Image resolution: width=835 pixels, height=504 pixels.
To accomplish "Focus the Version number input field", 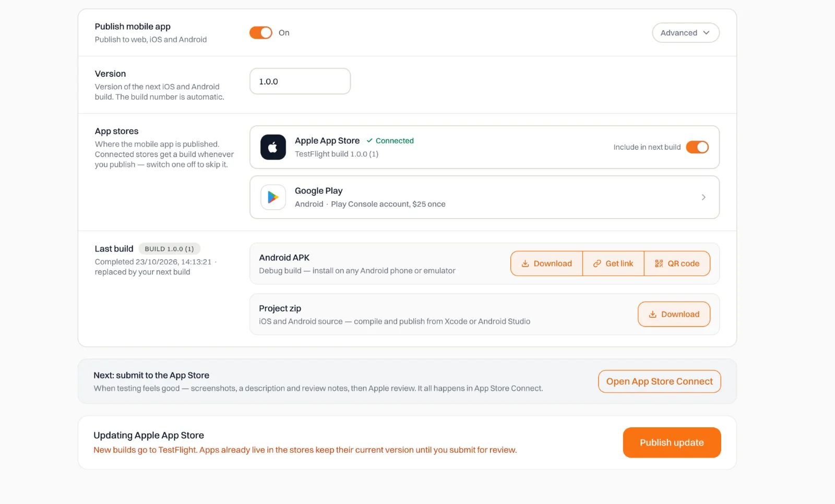I will pos(300,81).
